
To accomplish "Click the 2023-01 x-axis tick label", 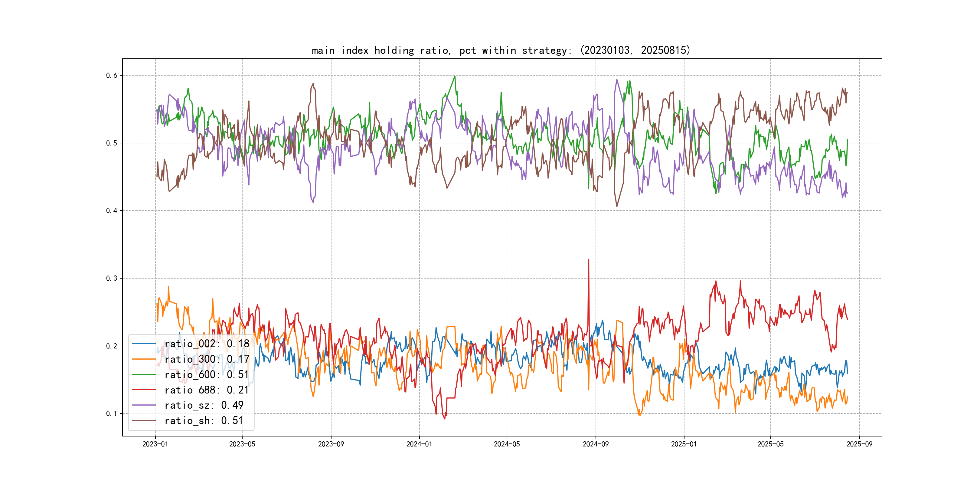I will 155,444.
